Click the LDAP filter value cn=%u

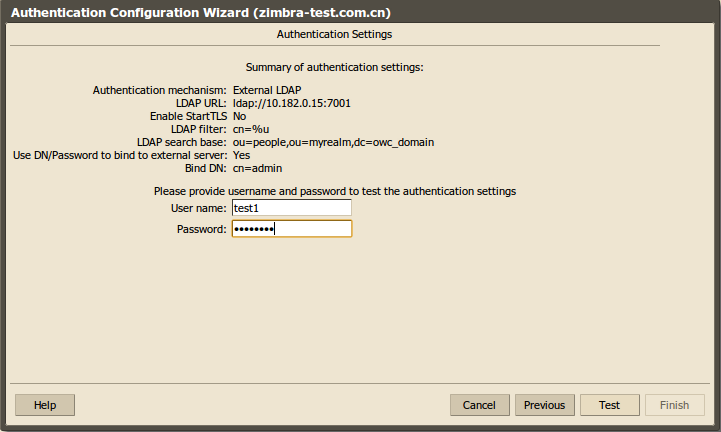(251, 129)
